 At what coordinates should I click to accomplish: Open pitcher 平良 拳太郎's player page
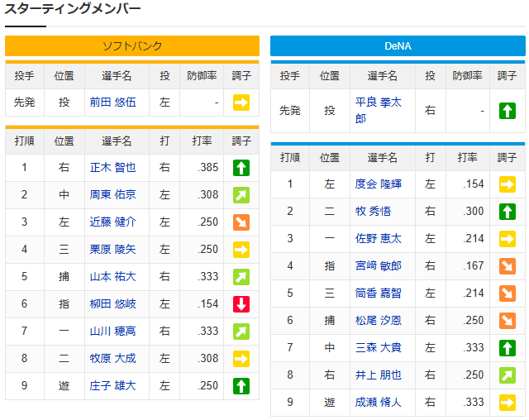379,110
